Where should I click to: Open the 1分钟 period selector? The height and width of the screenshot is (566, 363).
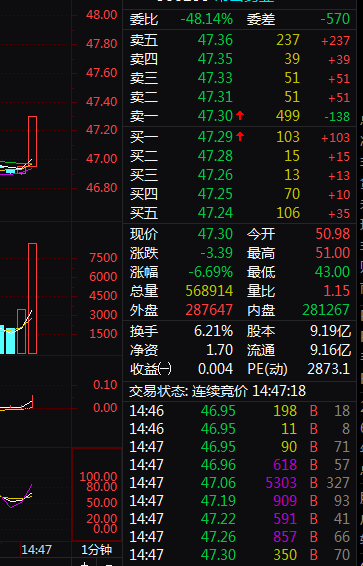point(96,550)
